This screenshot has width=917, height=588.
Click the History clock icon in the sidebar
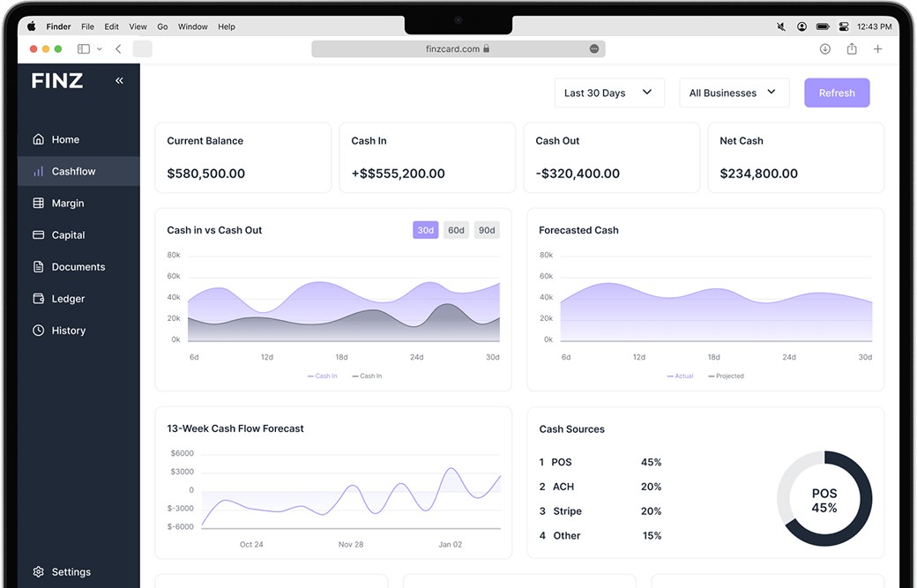39,330
